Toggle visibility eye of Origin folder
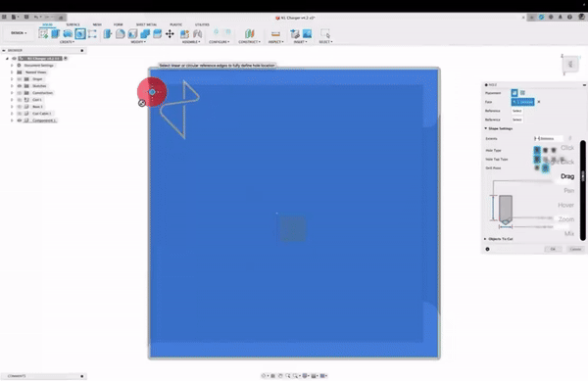This screenshot has width=588, height=381. (20, 79)
